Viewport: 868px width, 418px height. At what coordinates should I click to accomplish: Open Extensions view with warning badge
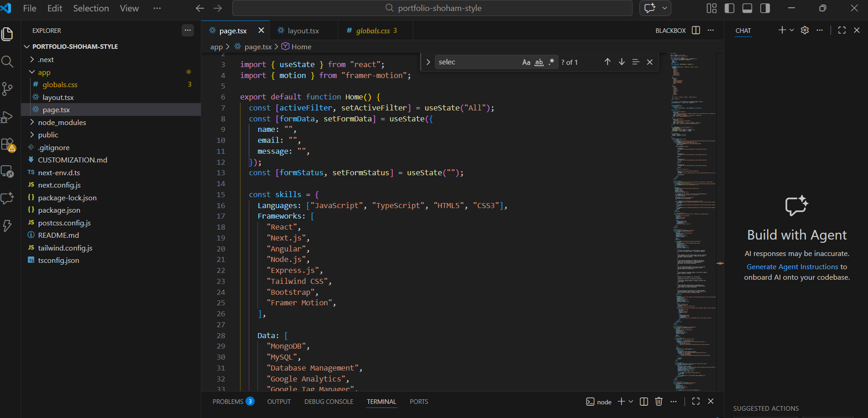(x=8, y=145)
